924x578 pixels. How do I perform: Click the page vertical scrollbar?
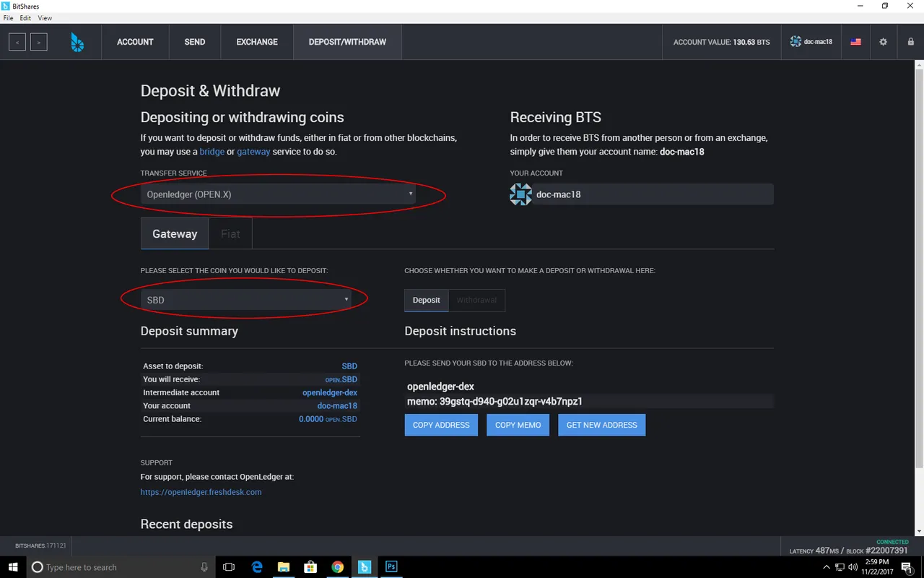click(919, 267)
